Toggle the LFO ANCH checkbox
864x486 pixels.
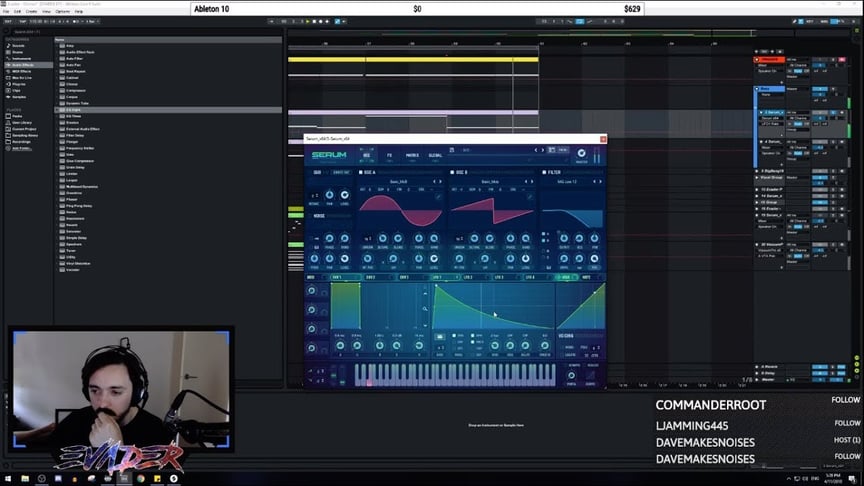[472, 342]
